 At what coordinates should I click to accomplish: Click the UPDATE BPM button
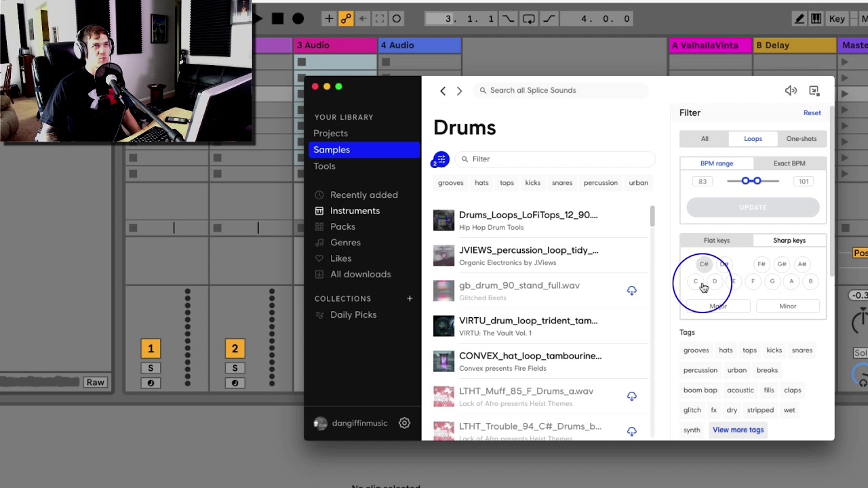click(753, 207)
